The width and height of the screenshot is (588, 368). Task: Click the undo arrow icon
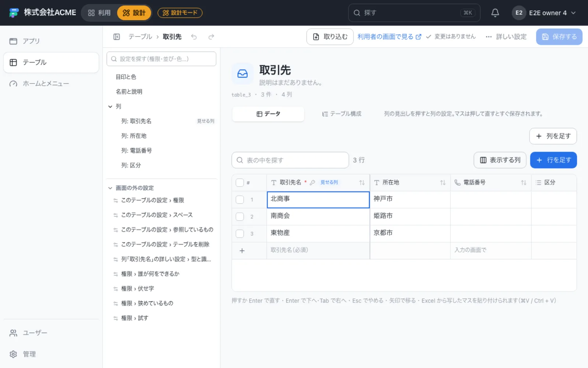(194, 37)
